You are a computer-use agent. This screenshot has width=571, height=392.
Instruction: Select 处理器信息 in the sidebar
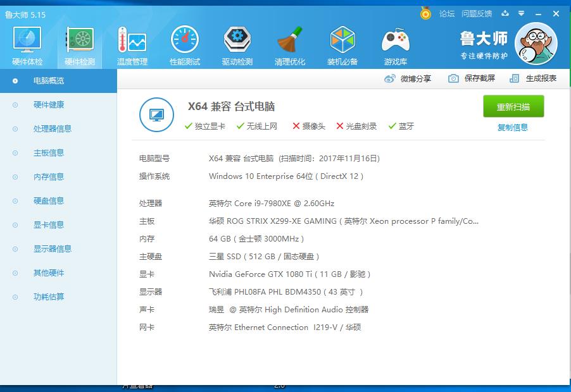(x=53, y=128)
